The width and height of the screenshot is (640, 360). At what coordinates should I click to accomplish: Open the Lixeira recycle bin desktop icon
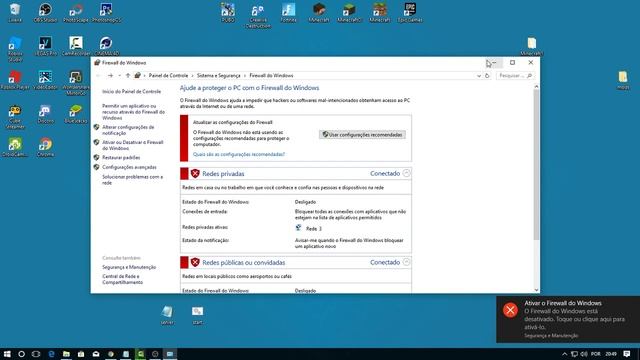(15, 12)
